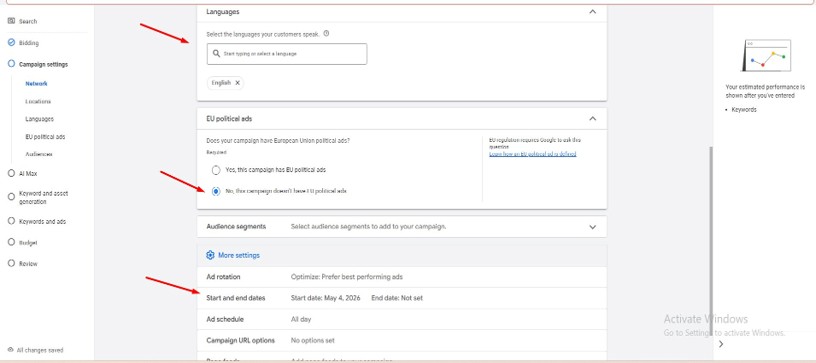This screenshot has height=363, width=816.
Task: Click the Keywords and ads step circle
Action: tap(11, 221)
